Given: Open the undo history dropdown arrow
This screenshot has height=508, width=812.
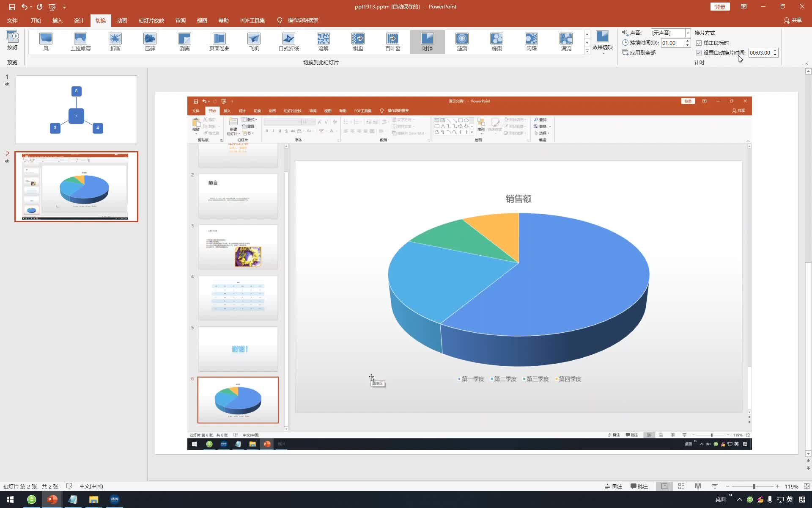Looking at the screenshot, I should click(31, 7).
